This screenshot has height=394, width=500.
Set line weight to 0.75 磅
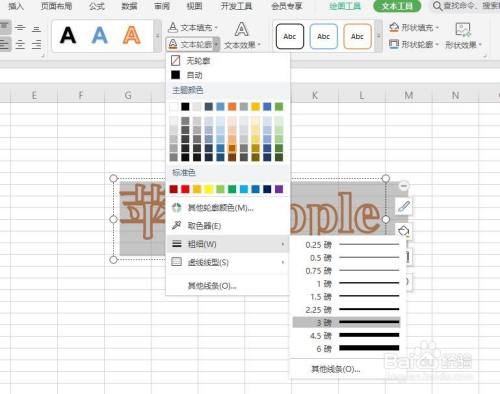[x=347, y=271]
